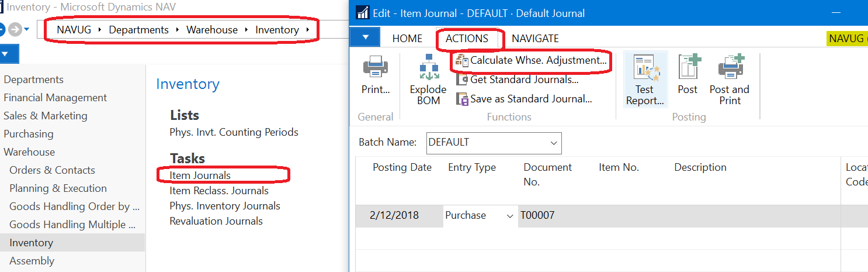The image size is (868, 272).
Task: Open the HOME ribbon tab
Action: click(407, 39)
